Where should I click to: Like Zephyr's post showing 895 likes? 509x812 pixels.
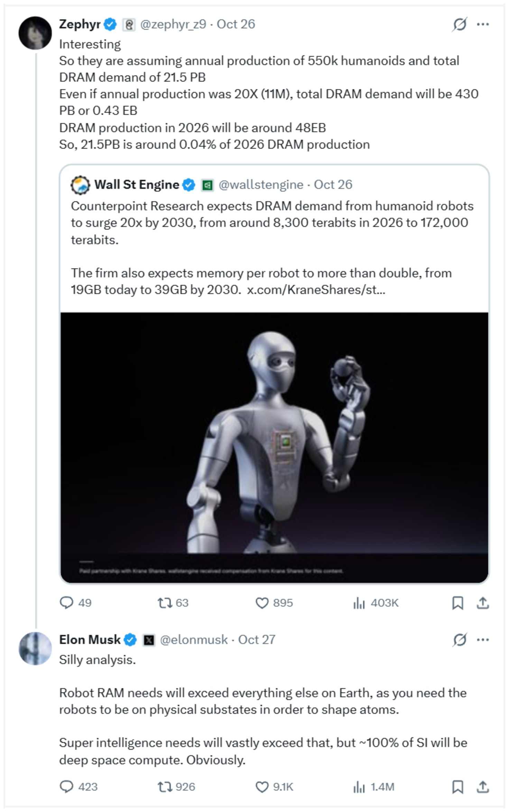point(274,603)
